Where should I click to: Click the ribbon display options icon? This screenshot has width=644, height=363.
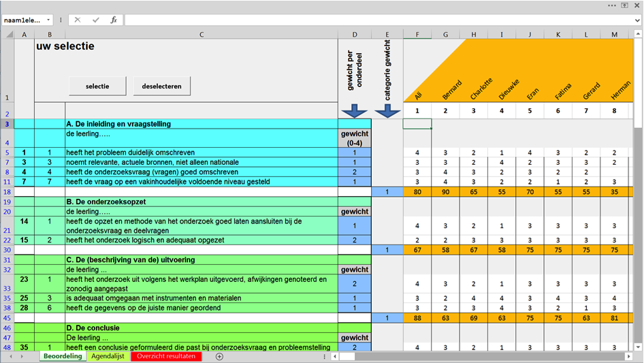point(624,5)
